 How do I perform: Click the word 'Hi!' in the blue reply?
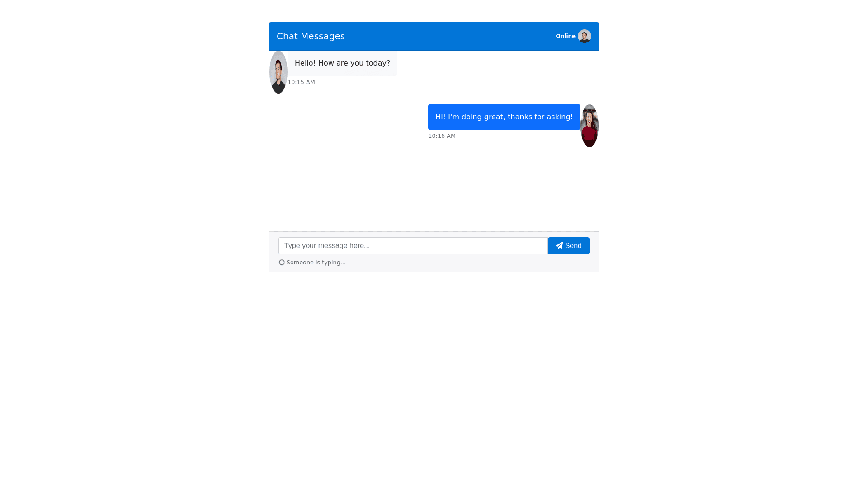[x=440, y=117]
